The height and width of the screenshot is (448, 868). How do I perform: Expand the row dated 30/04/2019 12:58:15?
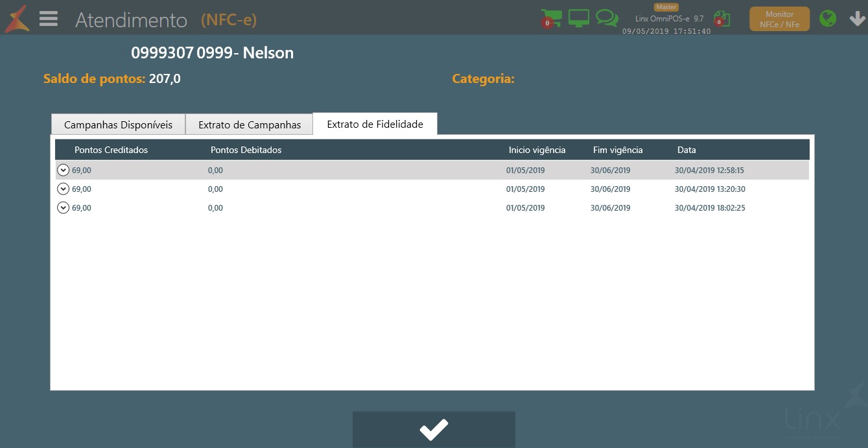(x=63, y=170)
